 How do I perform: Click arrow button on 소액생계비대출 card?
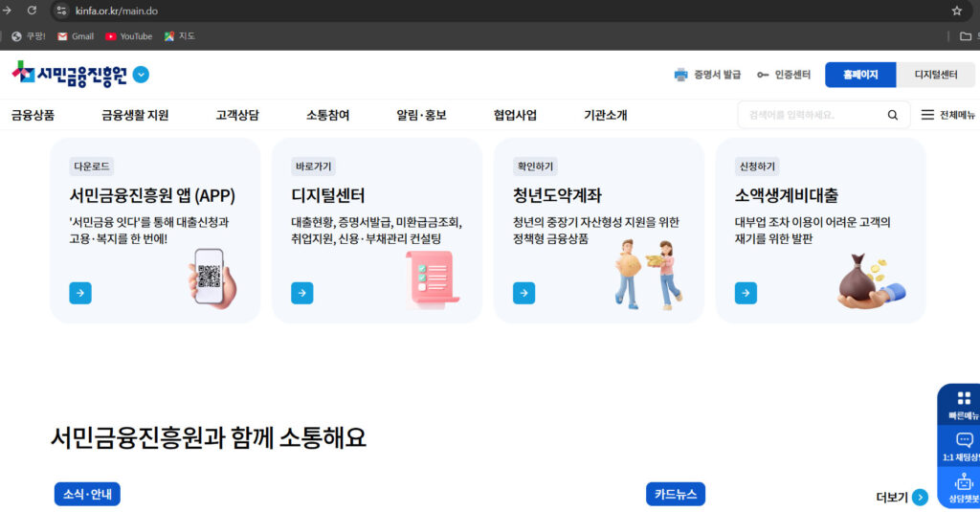(746, 293)
